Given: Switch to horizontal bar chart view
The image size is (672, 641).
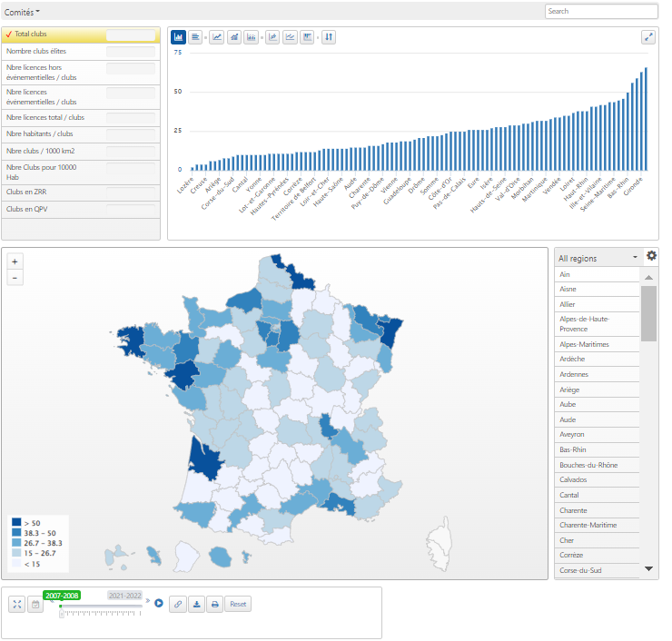Looking at the screenshot, I should coord(195,37).
